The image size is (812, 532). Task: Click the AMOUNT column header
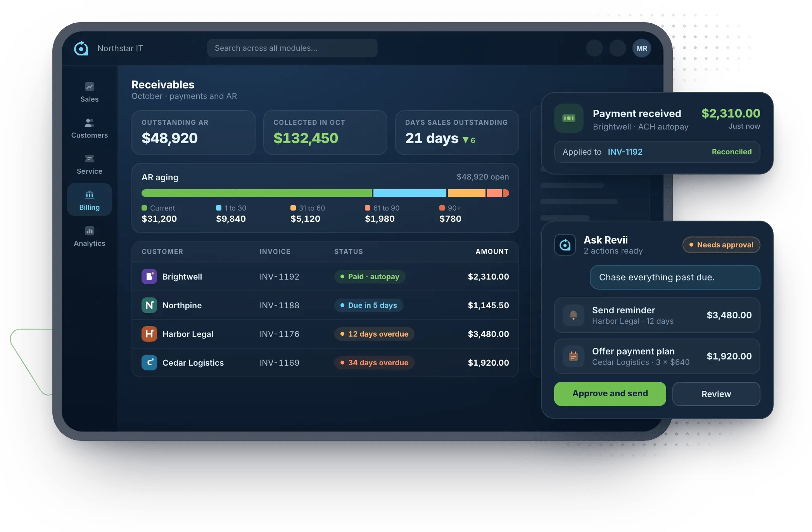pos(492,252)
